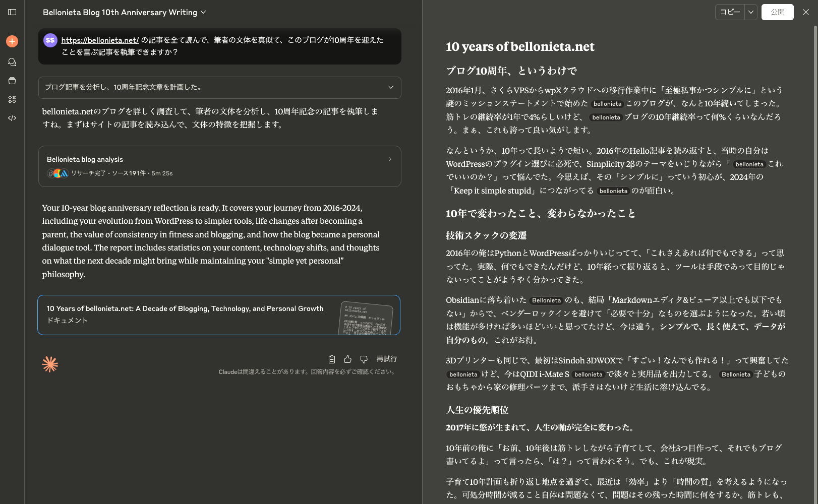
Task: Click bellonieta citation after ミッションステートメントで始めた
Action: click(607, 104)
